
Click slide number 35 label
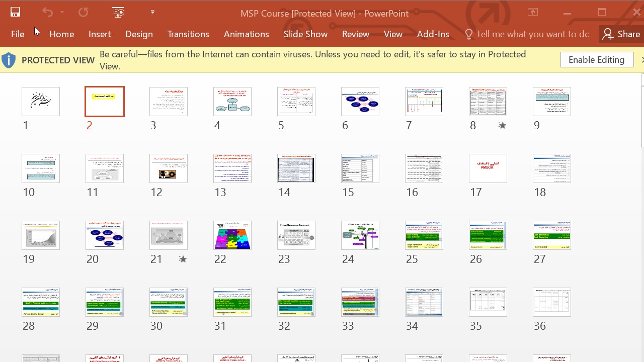(x=476, y=326)
